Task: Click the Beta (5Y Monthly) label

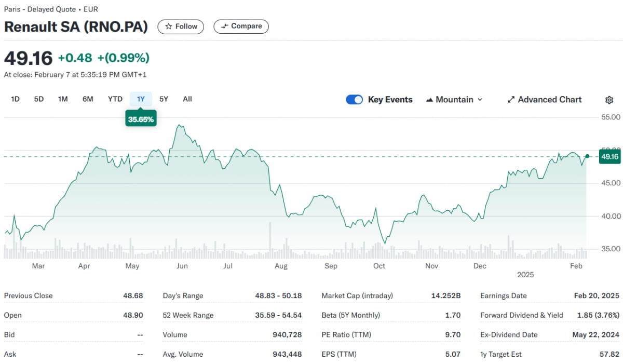Action: [350, 315]
